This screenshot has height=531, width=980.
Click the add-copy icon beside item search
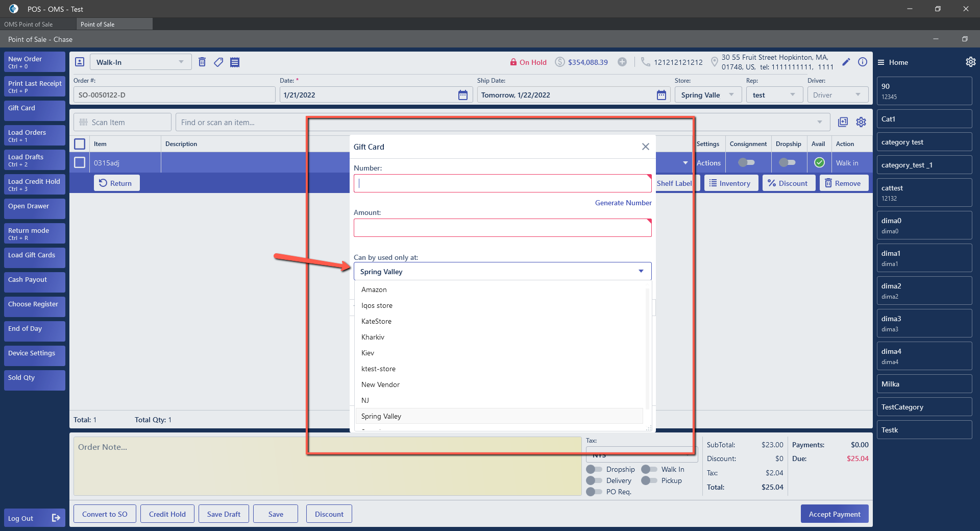tap(843, 122)
